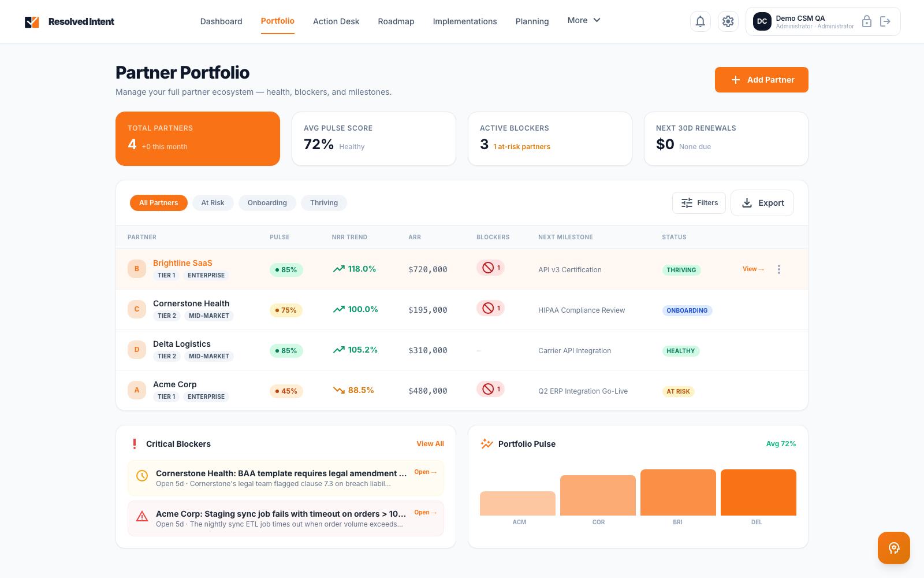The image size is (924, 578).
Task: Click the Resolved Intent logo
Action: (69, 21)
